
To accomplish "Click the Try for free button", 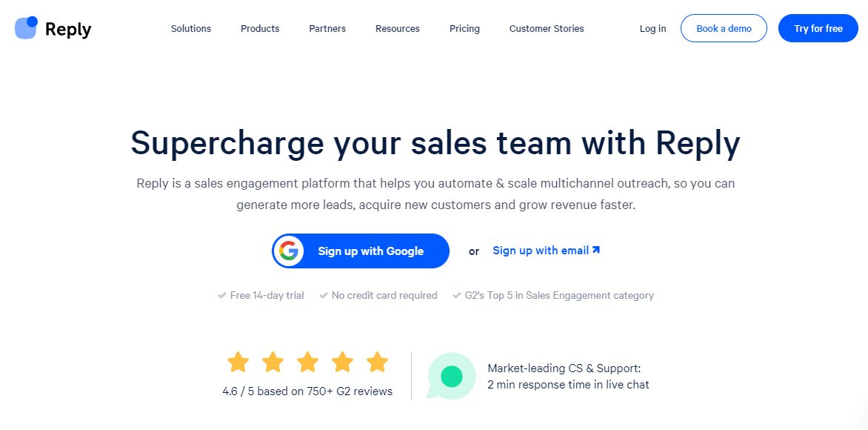I will 818,28.
